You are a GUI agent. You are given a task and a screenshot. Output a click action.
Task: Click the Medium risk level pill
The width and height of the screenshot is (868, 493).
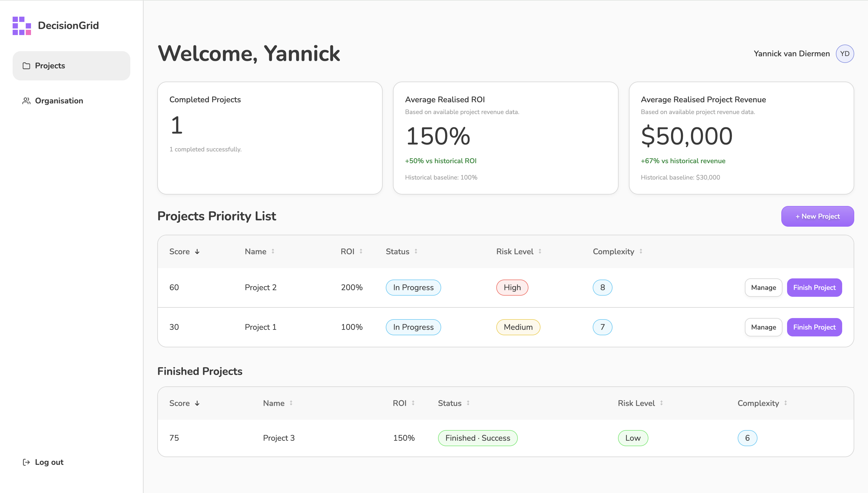(x=518, y=327)
